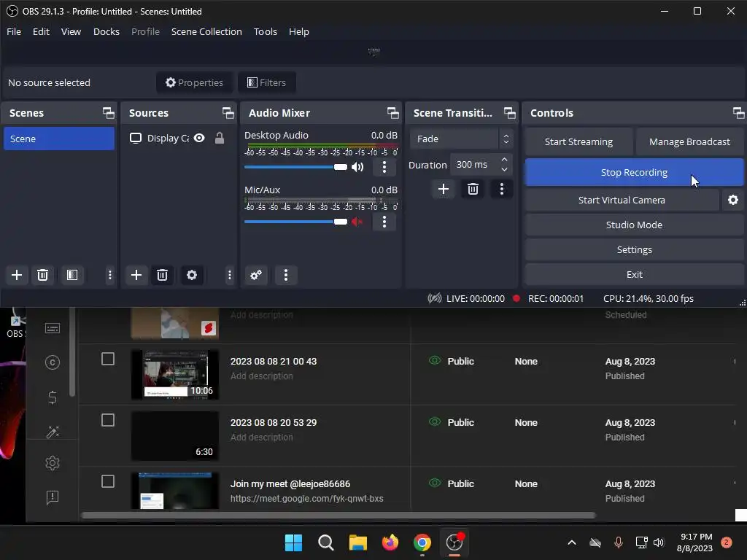Click the Exit button
This screenshot has height=560, width=747.
(634, 274)
